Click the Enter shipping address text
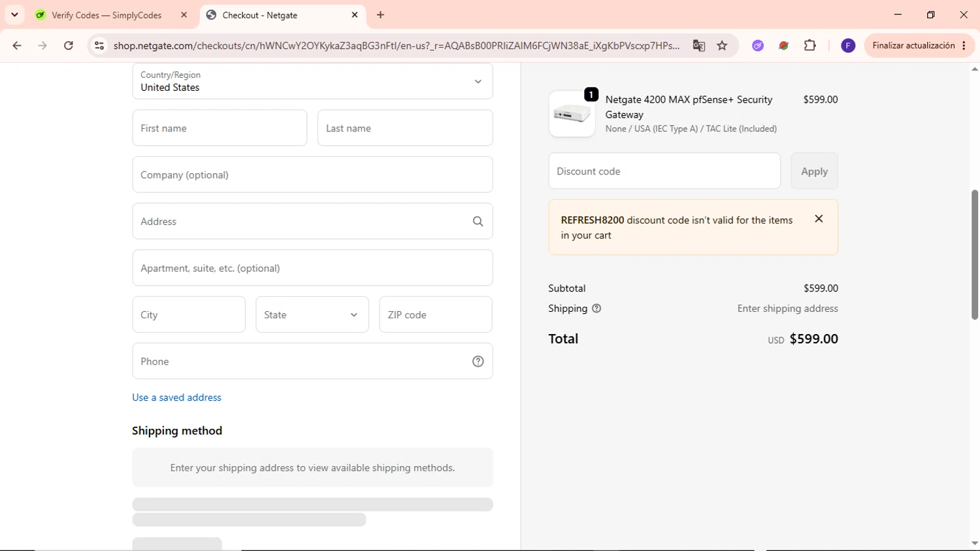The height and width of the screenshot is (551, 980). point(787,309)
